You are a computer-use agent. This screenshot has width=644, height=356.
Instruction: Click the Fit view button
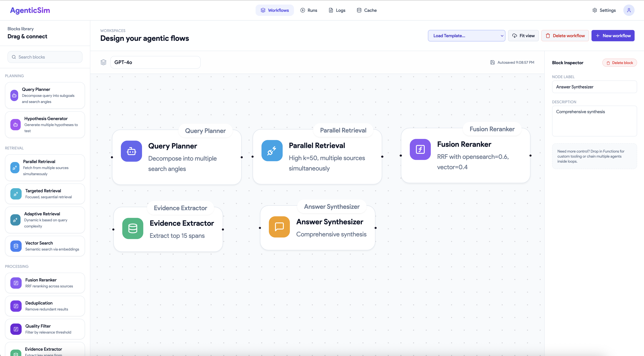click(523, 35)
